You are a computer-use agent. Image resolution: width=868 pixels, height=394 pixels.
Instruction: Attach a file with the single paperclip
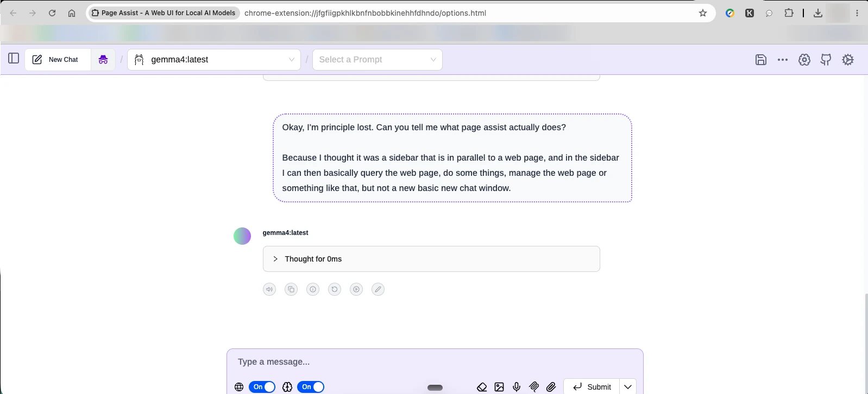pos(551,387)
